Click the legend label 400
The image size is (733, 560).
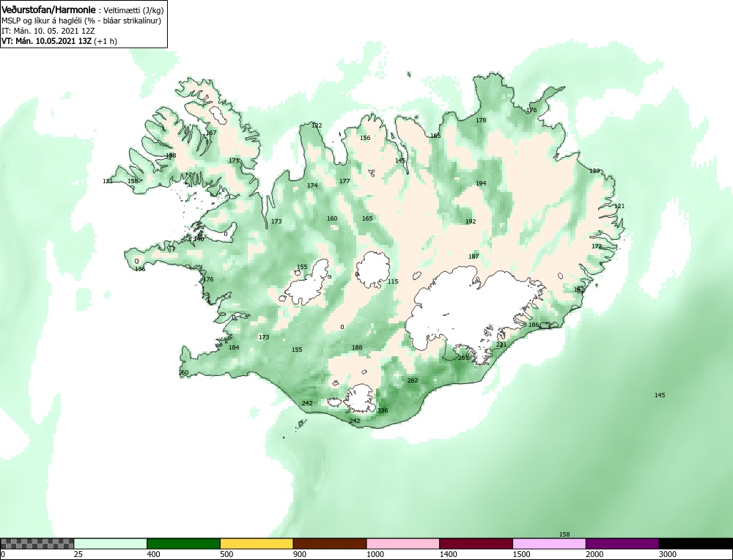[x=153, y=554]
